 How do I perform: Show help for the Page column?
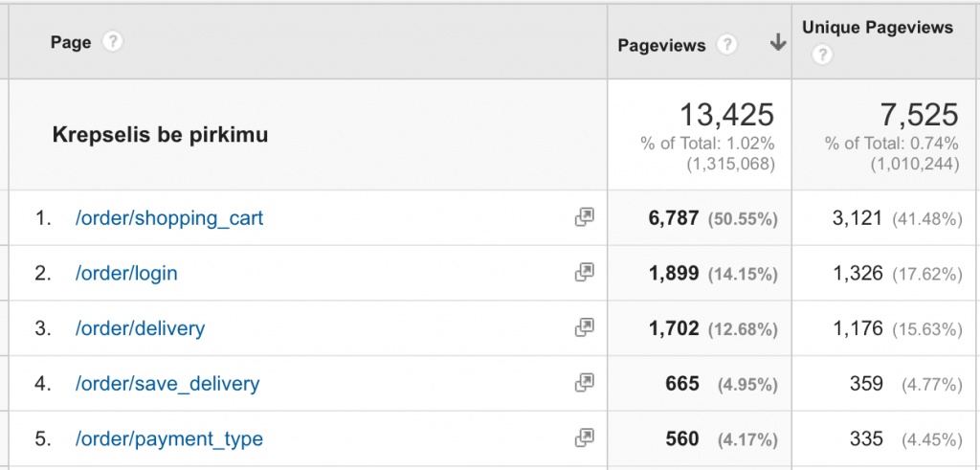(x=113, y=42)
